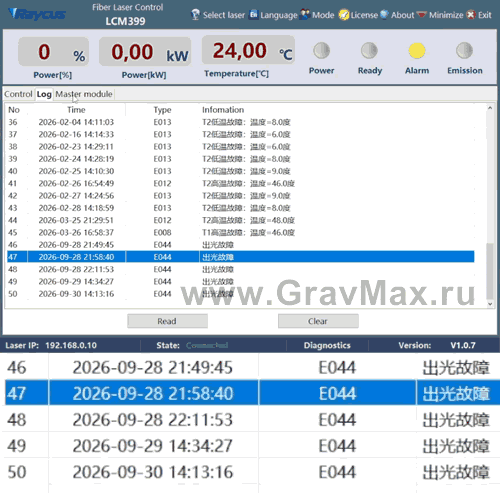
Task: Click the Select laser label
Action: coord(224,15)
